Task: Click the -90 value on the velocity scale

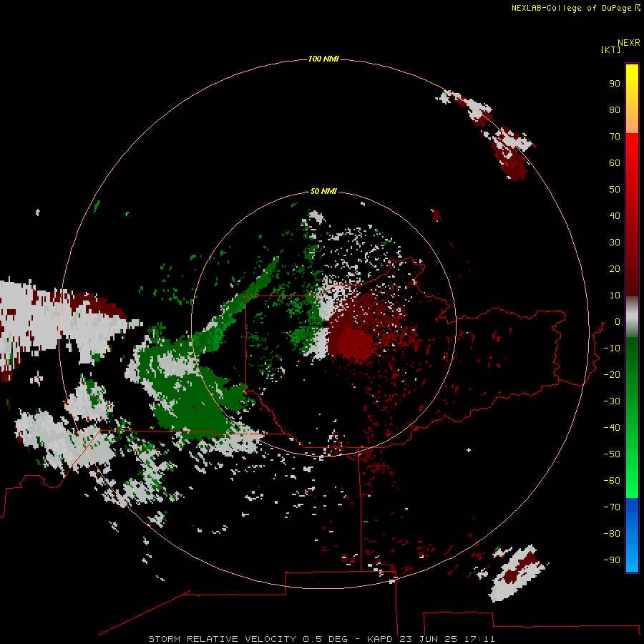Action: 612,560
